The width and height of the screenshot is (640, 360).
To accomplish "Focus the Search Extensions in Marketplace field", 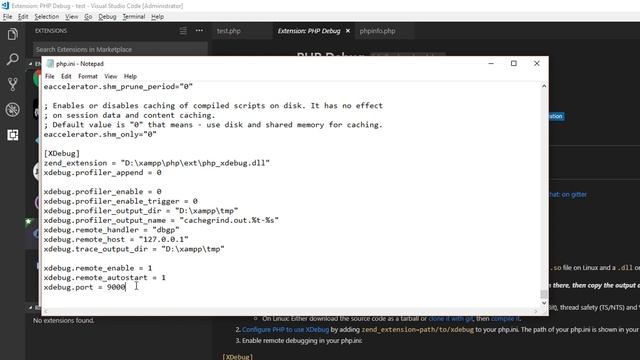I will [x=120, y=49].
